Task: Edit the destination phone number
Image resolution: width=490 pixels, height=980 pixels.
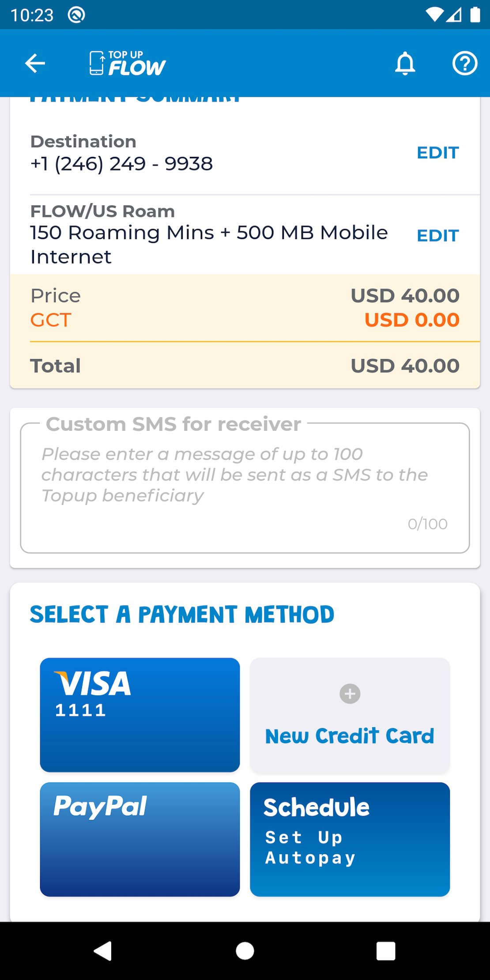Action: coord(437,152)
